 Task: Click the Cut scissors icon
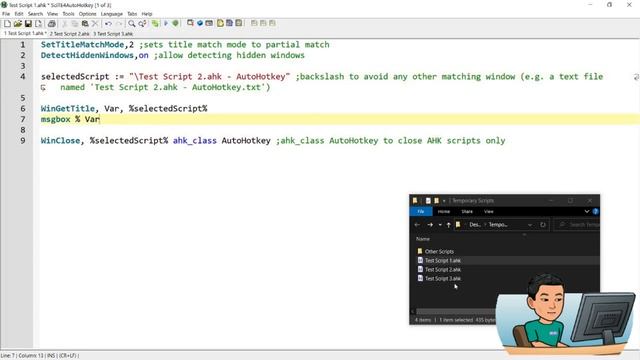point(64,24)
